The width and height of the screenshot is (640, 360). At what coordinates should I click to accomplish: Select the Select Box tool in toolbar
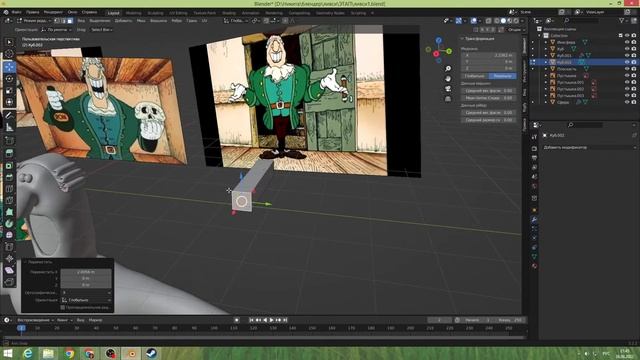click(x=9, y=42)
